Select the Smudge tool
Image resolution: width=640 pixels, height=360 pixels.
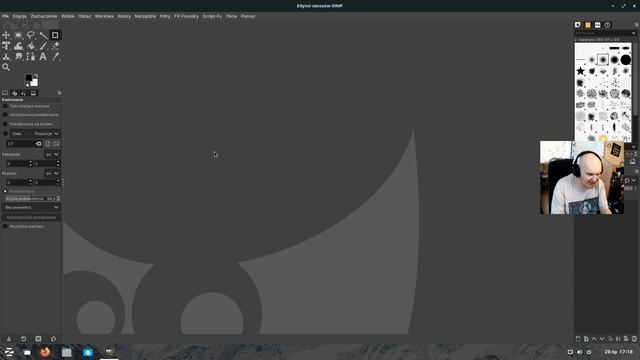pyautogui.click(x=18, y=57)
